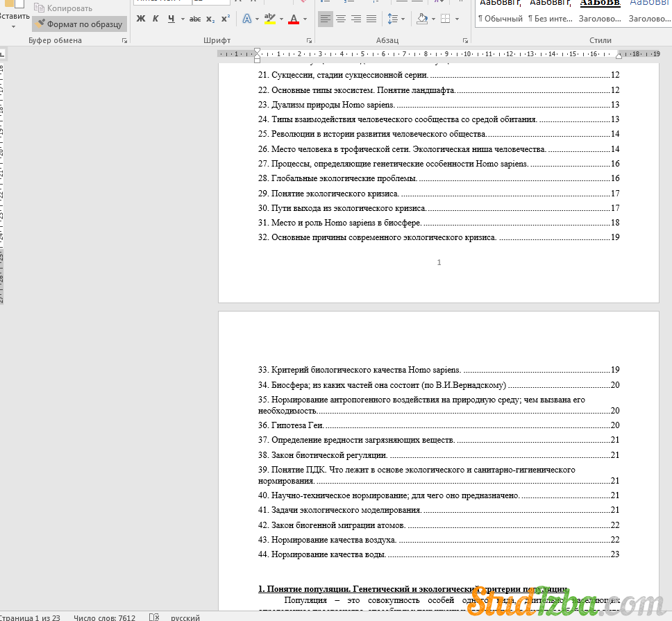The image size is (672, 621).
Task: Follow TOC entry 32. Основные причины современного экологического кризиса
Action: (439, 237)
